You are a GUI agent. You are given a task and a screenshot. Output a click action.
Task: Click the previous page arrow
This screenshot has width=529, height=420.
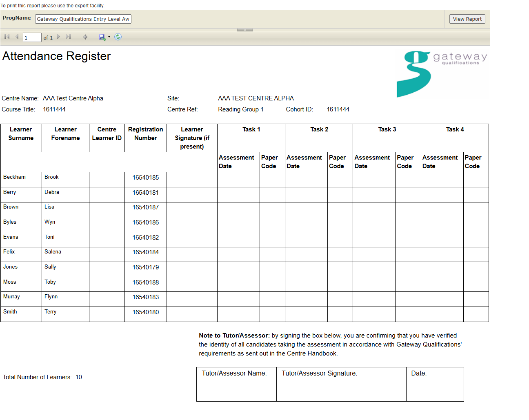[17, 37]
